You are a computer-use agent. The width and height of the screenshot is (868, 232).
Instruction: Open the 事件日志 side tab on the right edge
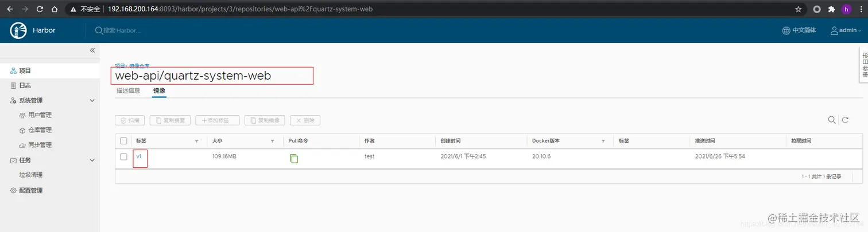click(863, 65)
